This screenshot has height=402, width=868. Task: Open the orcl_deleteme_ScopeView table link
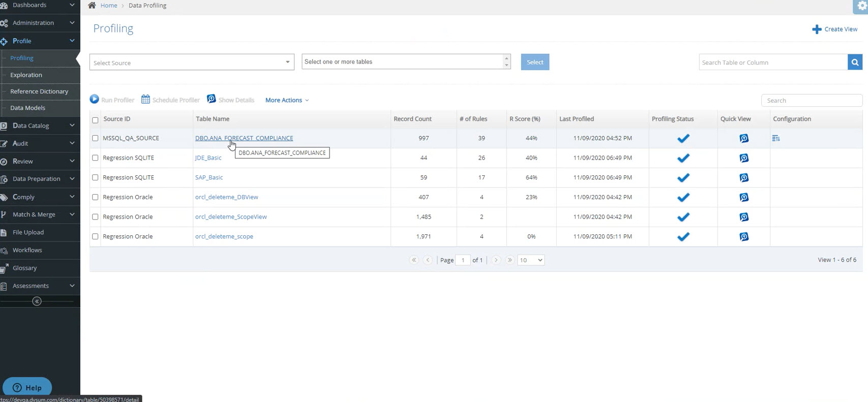231,217
